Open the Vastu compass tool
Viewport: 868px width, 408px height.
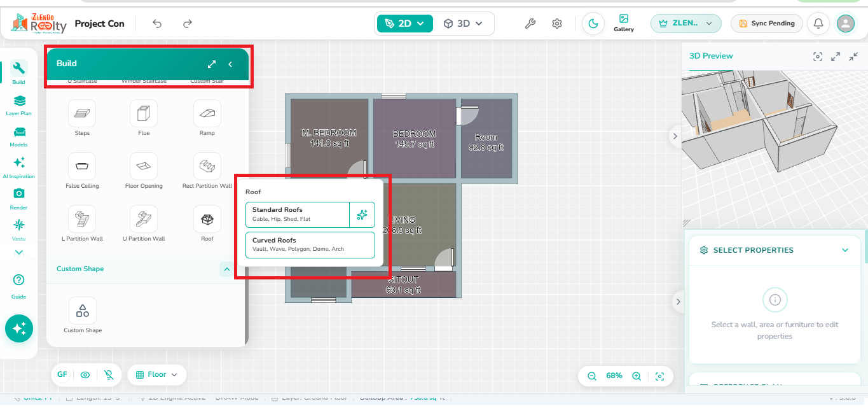(x=19, y=230)
